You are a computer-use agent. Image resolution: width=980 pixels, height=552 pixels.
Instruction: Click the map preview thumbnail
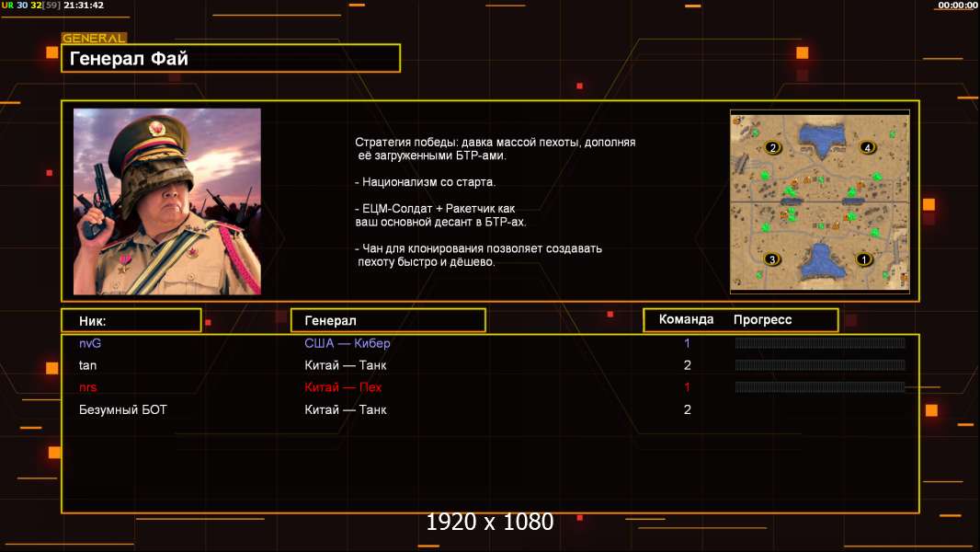tap(820, 201)
